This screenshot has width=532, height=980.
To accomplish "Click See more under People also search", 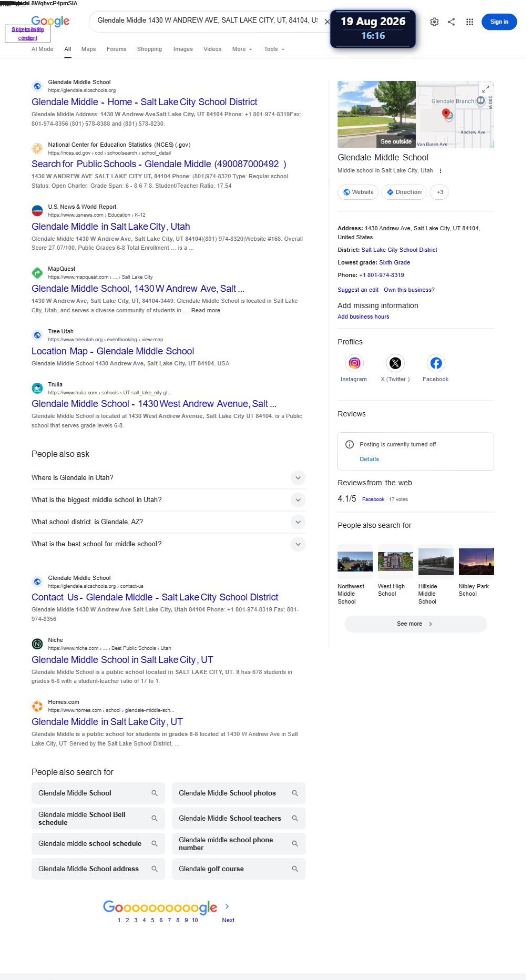I will [415, 624].
